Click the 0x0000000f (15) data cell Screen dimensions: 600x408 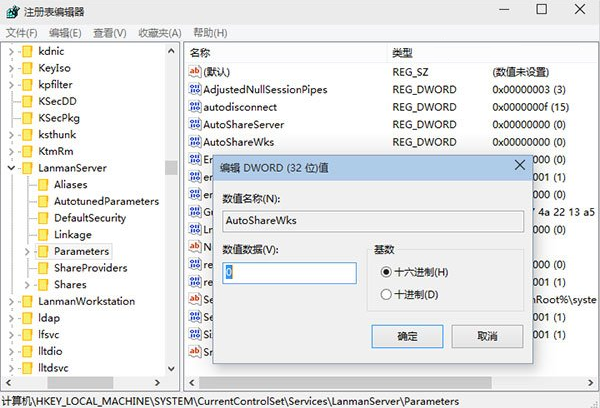click(530, 107)
